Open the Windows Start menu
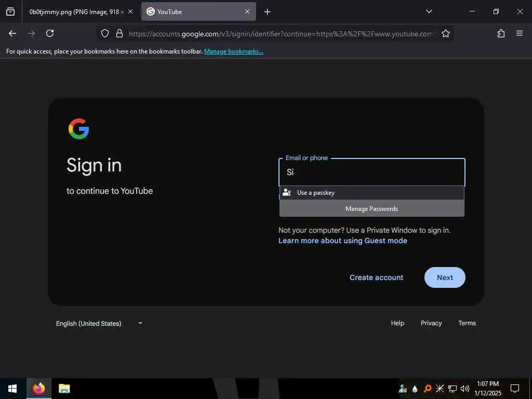Screen dimensions: 532x399 point(12,389)
